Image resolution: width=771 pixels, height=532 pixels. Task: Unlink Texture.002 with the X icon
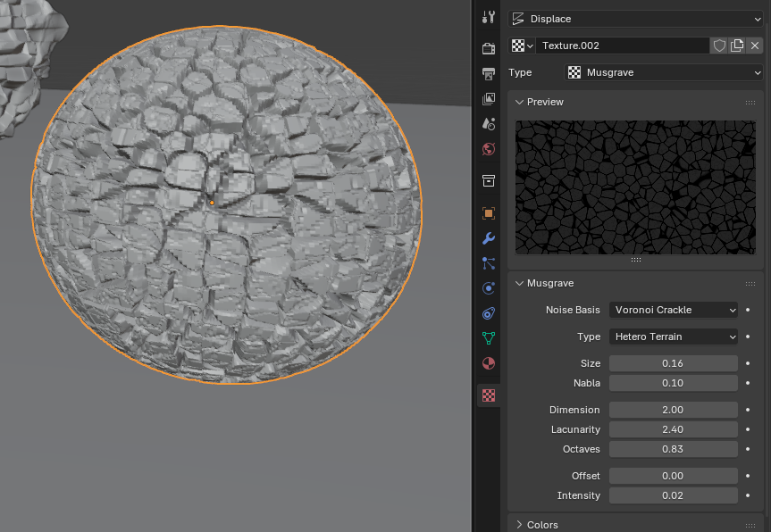pyautogui.click(x=755, y=46)
